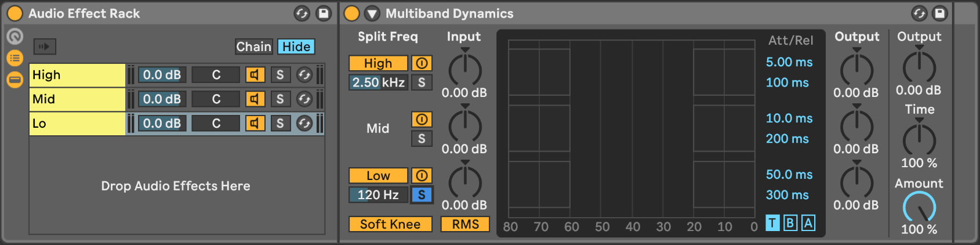Screen dimensions: 980x245
Task: Click High band release 100 ms
Action: [x=787, y=82]
